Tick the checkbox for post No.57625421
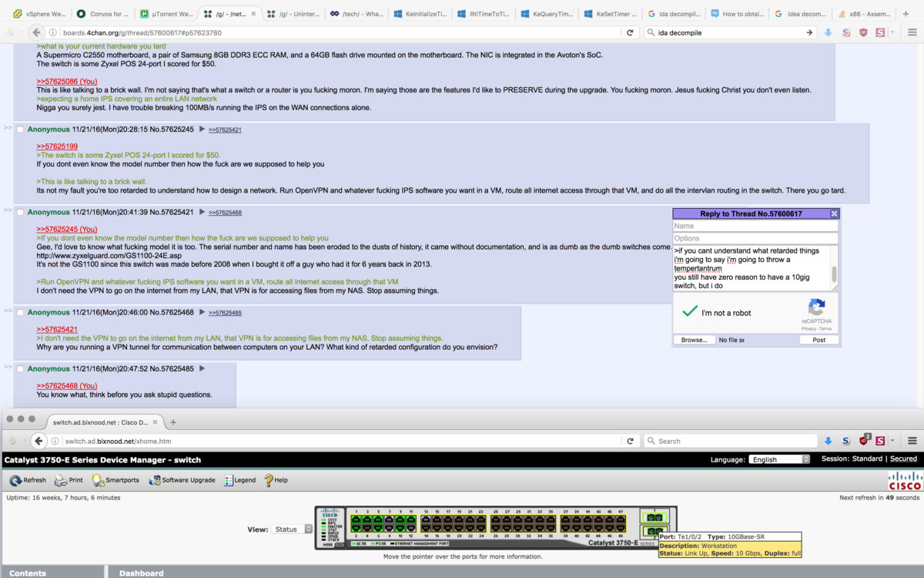The image size is (924, 578). [21, 213]
